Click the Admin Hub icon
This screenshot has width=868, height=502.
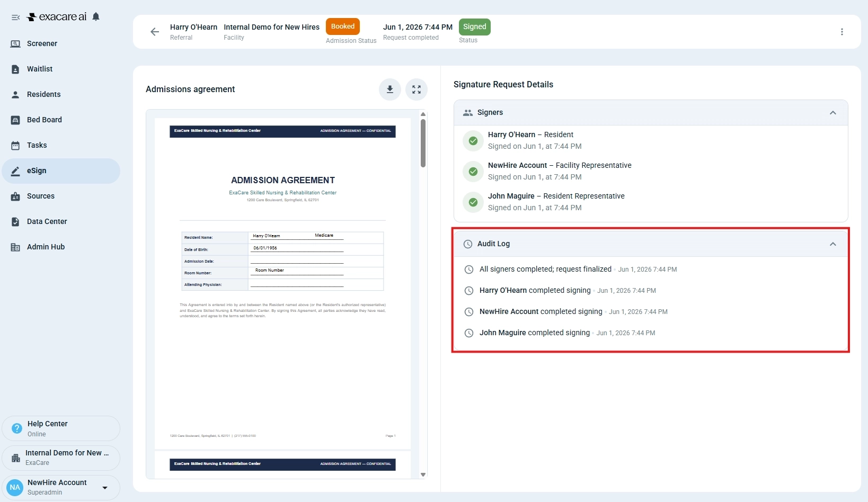(15, 247)
